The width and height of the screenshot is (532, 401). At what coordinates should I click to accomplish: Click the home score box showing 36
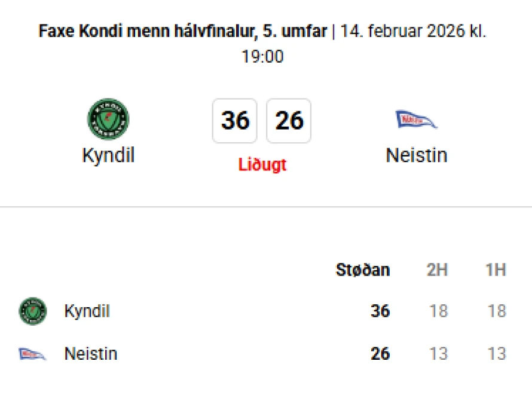(235, 121)
